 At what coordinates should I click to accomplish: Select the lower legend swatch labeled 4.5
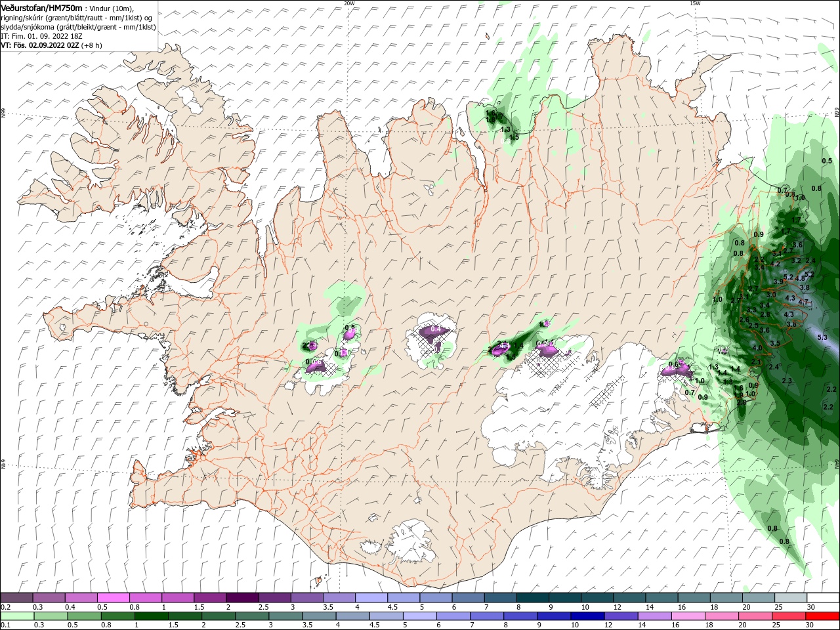coord(387,616)
